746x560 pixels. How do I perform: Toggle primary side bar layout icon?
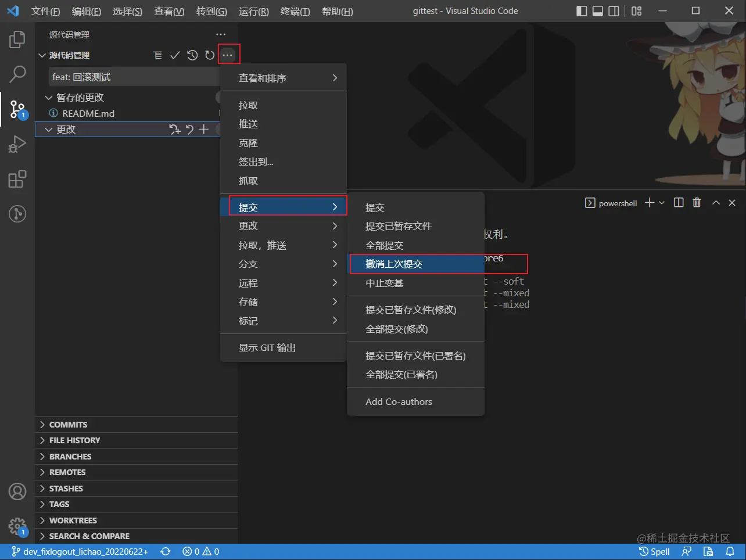[x=582, y=11]
